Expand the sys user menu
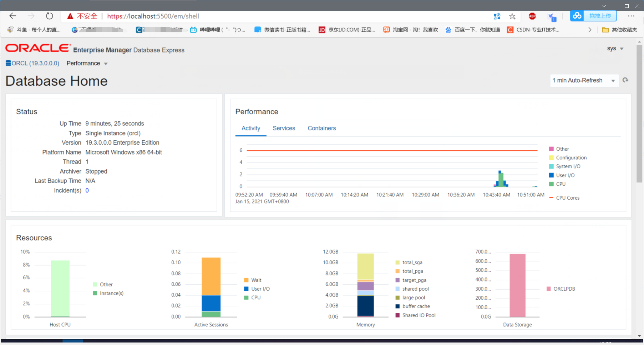This screenshot has height=345, width=644. [x=615, y=48]
